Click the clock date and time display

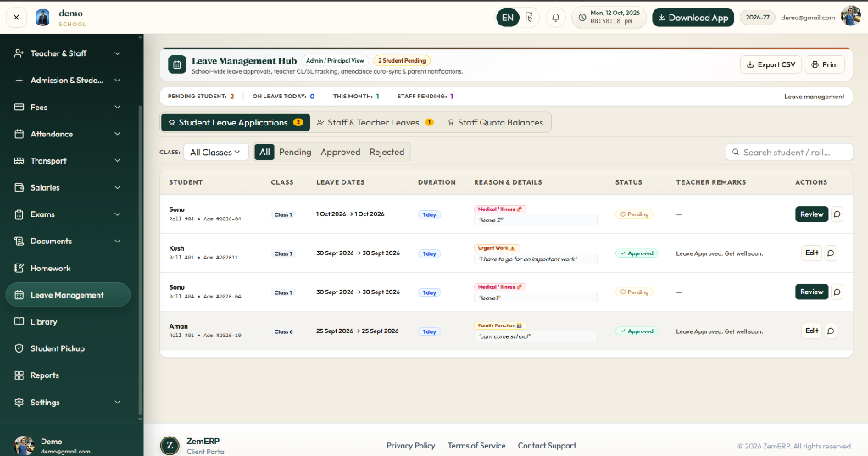point(609,17)
